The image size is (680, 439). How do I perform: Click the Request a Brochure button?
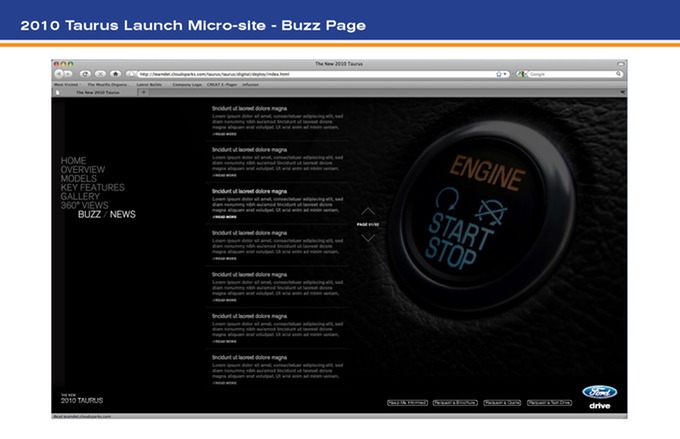pyautogui.click(x=455, y=403)
